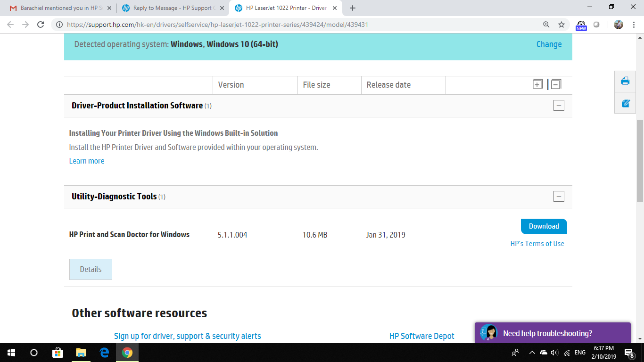
Task: Show Details for HP Print and Scan Doctor
Action: (x=91, y=269)
